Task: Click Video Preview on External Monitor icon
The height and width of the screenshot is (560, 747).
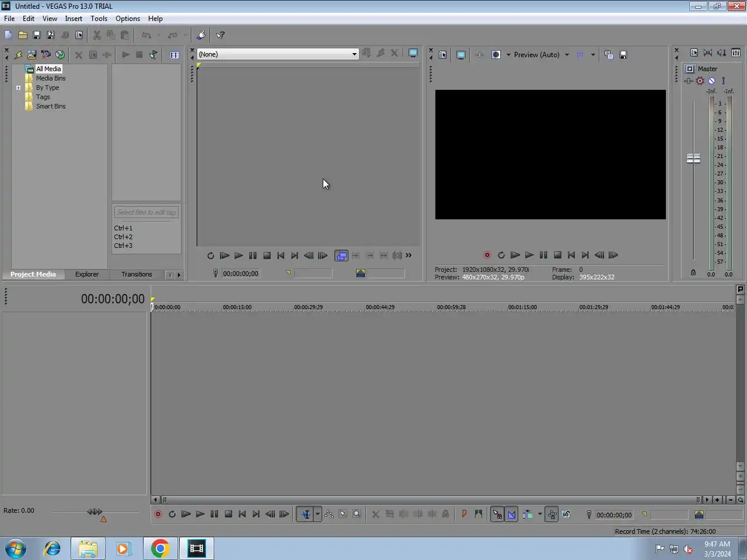Action: point(461,55)
